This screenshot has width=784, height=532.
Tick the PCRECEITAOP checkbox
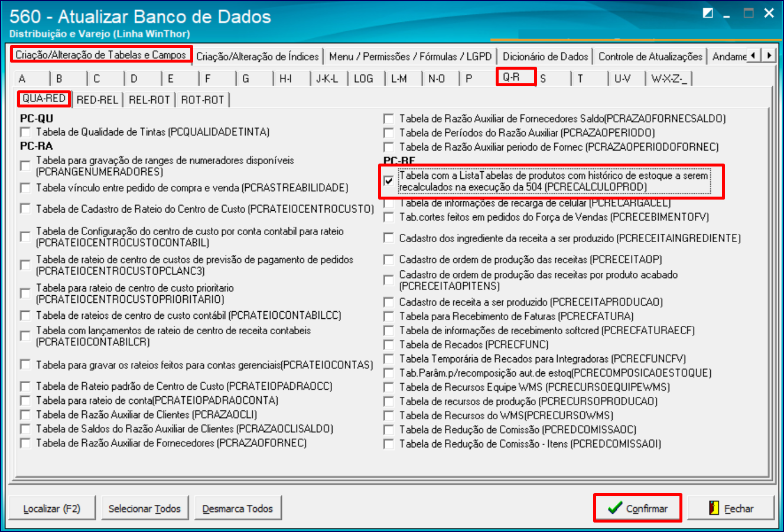[388, 260]
